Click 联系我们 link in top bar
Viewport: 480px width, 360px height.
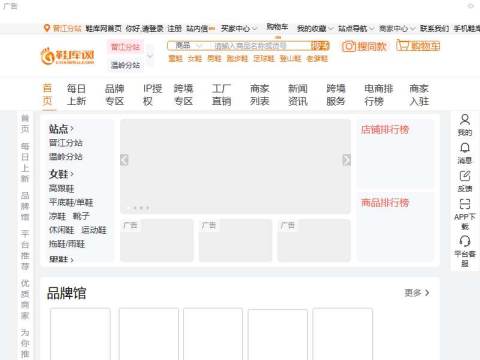(x=434, y=29)
